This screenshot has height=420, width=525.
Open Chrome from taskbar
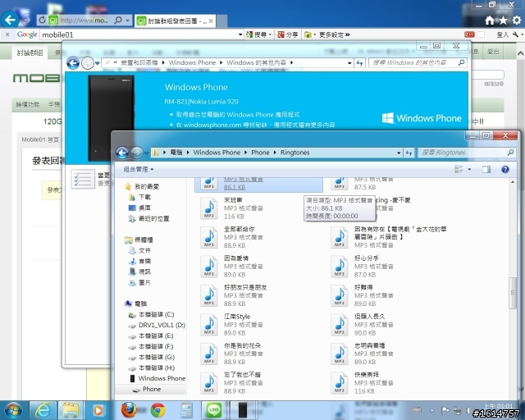pos(157,410)
